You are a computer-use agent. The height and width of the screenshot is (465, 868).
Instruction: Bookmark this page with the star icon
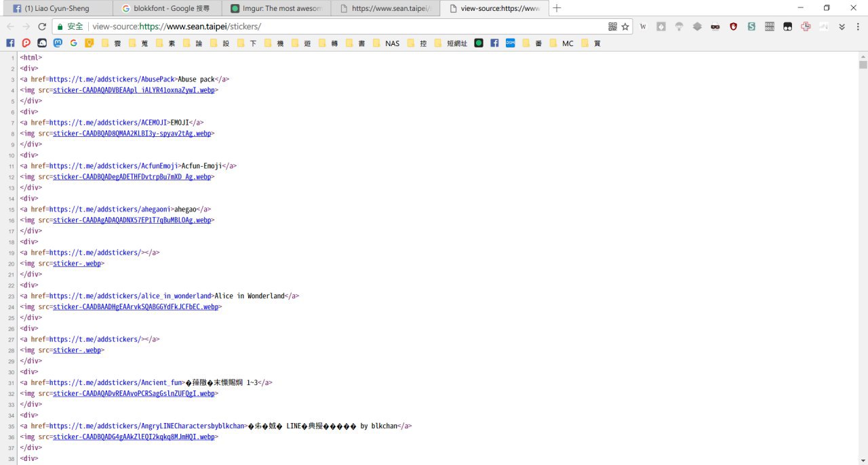625,26
